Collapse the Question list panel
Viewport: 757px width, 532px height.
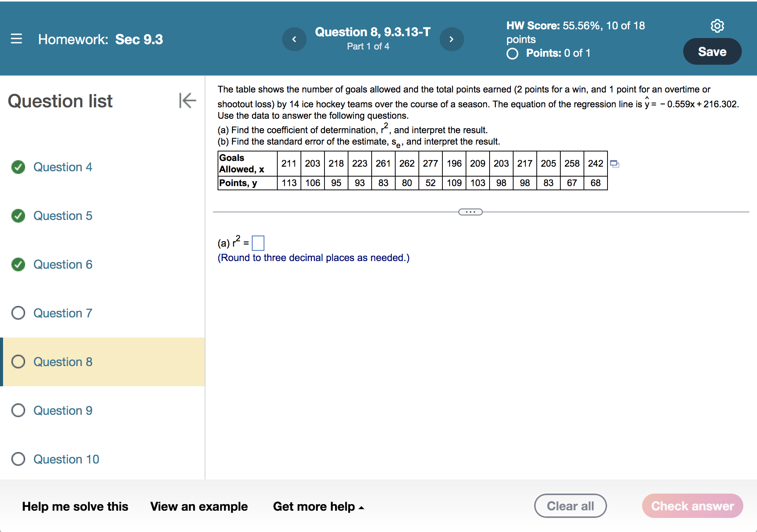[x=188, y=100]
